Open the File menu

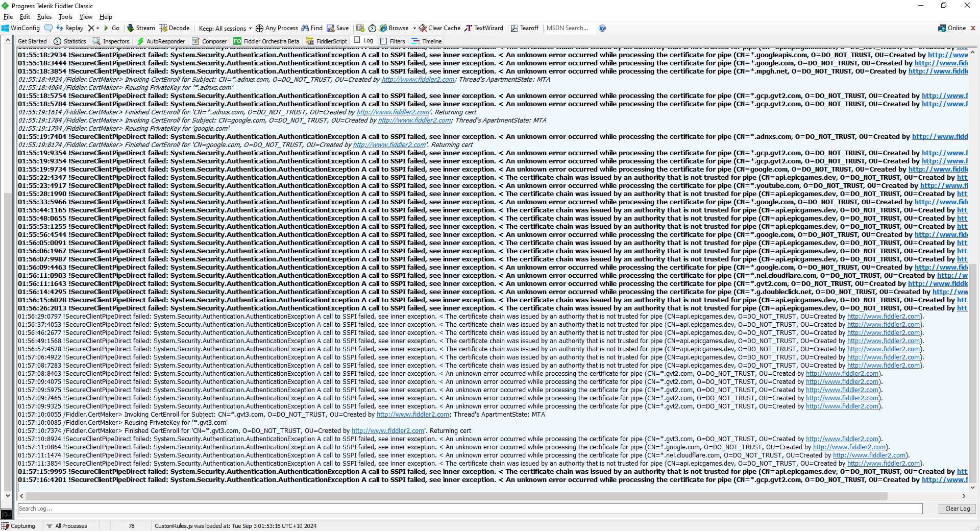point(8,17)
